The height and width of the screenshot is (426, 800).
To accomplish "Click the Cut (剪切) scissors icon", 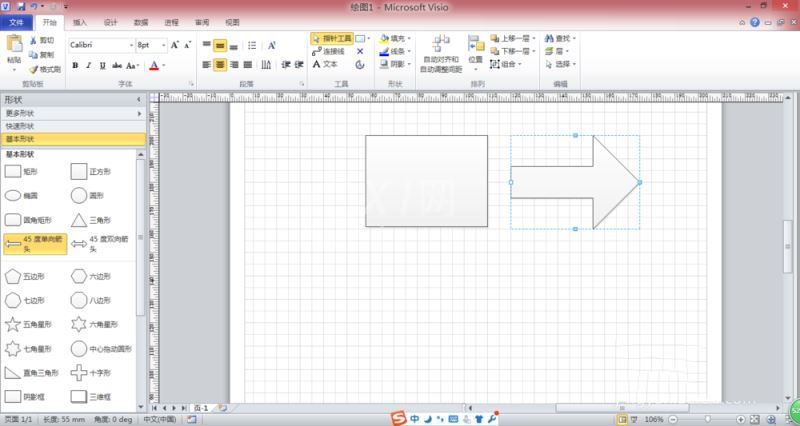I will click(x=34, y=40).
